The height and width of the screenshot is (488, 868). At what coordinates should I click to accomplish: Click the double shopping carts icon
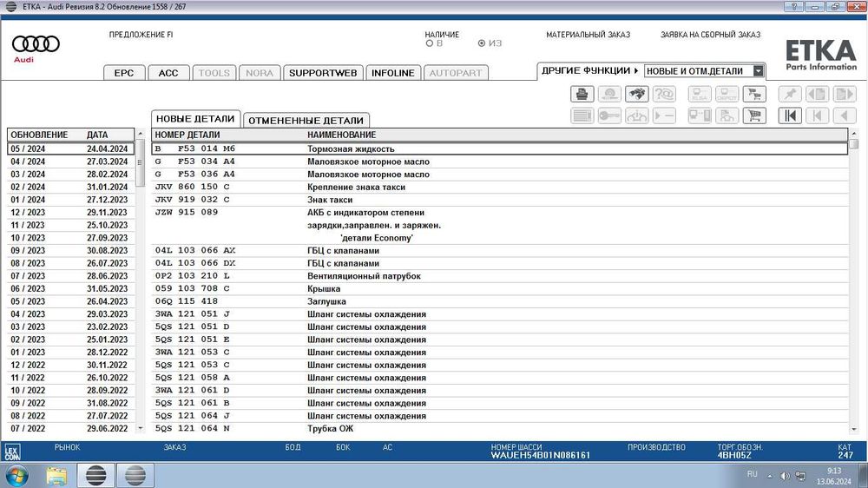click(x=754, y=94)
